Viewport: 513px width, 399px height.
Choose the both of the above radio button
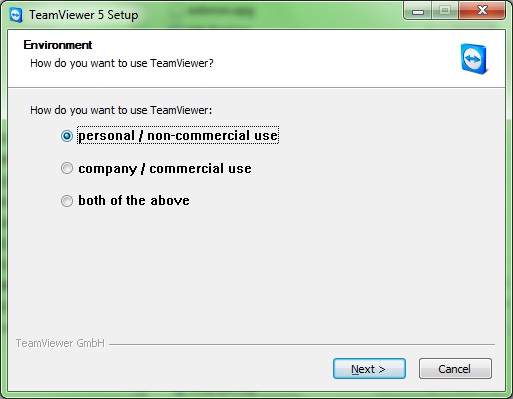pyautogui.click(x=67, y=201)
